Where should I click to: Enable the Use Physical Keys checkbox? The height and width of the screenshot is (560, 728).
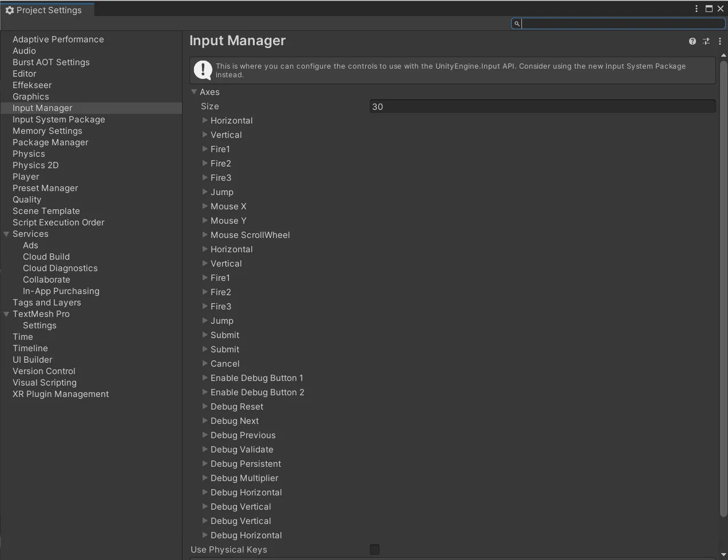375,550
